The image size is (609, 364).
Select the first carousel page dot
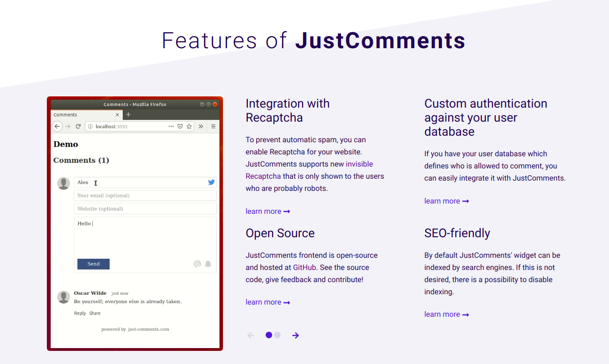(269, 335)
